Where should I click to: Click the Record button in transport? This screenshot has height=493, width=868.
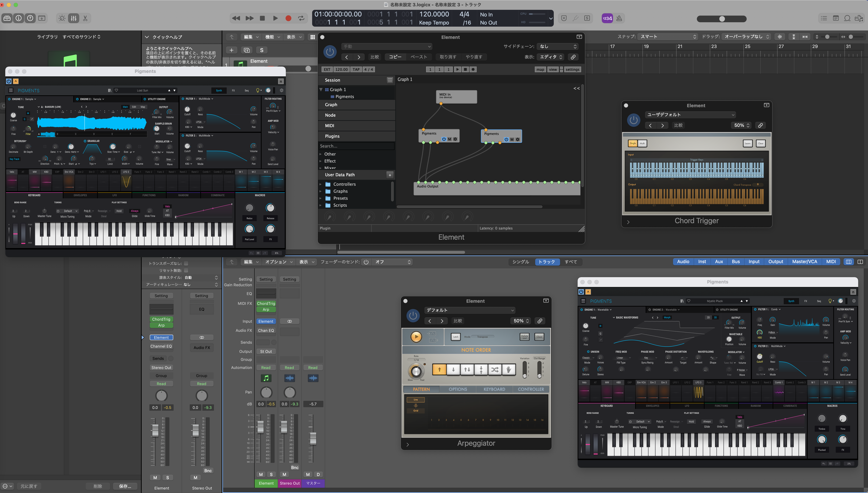pos(288,18)
